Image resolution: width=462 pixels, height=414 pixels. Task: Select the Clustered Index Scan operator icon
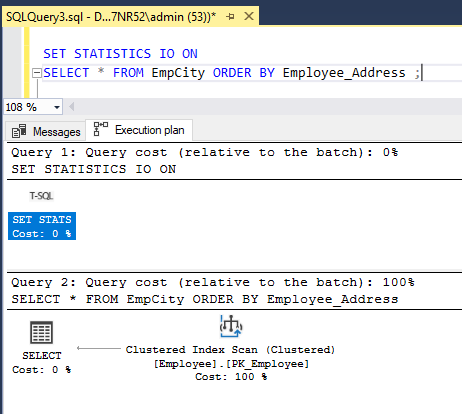pyautogui.click(x=231, y=326)
